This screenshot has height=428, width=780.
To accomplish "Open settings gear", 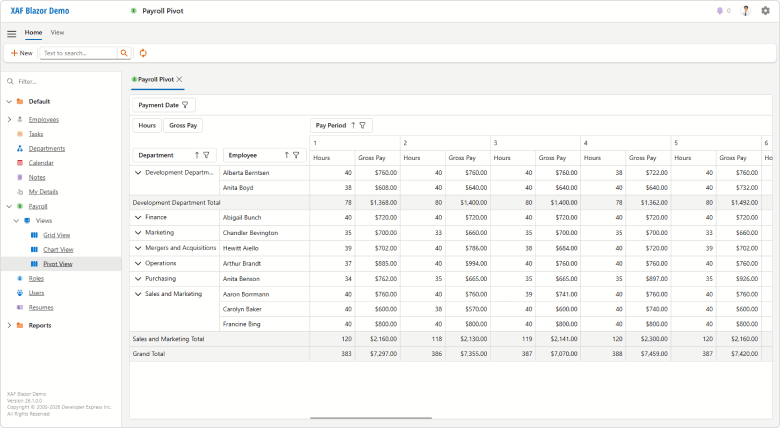I will point(766,10).
